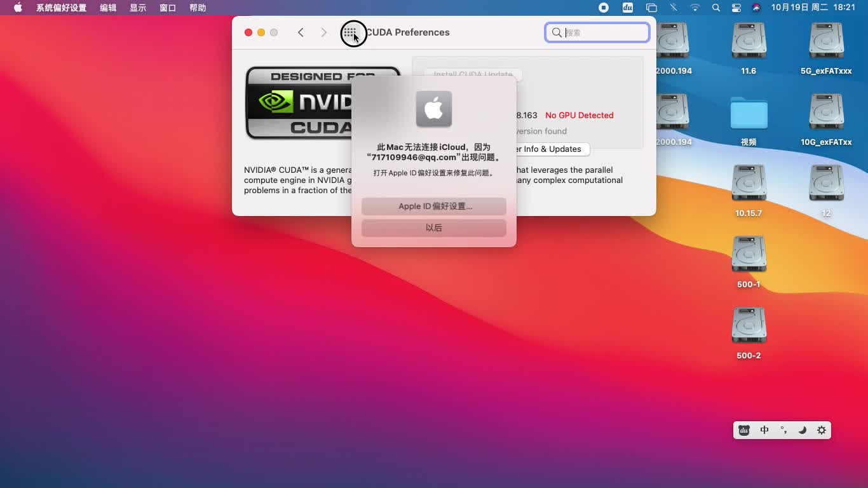Toggle 中 Chinese input mode

pyautogui.click(x=764, y=430)
